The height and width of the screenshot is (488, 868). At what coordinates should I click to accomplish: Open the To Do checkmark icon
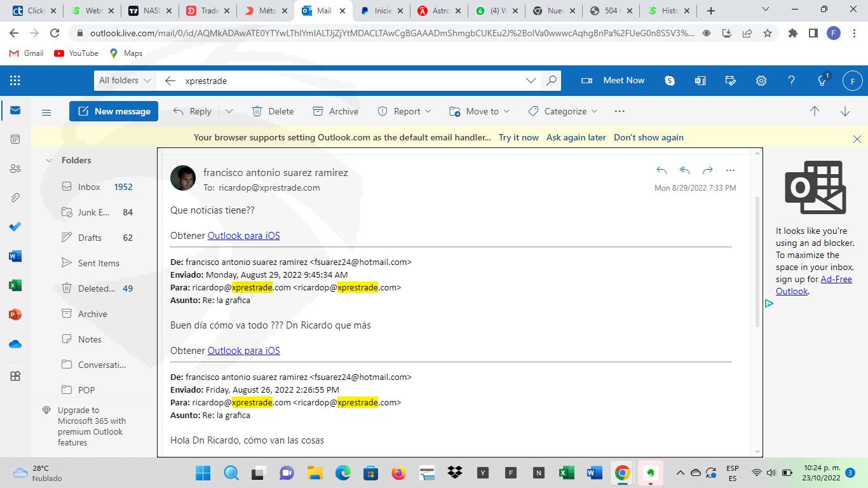[x=15, y=227]
